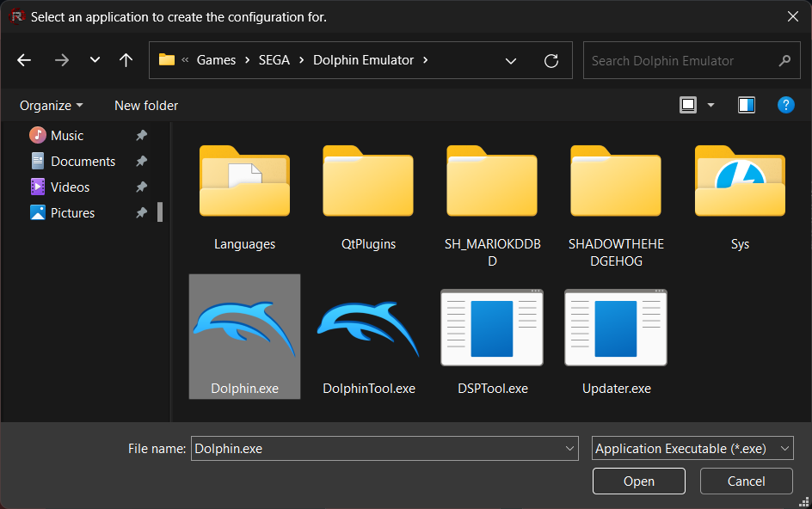Go up one folder level
Image resolution: width=812 pixels, height=509 pixels.
tap(126, 60)
